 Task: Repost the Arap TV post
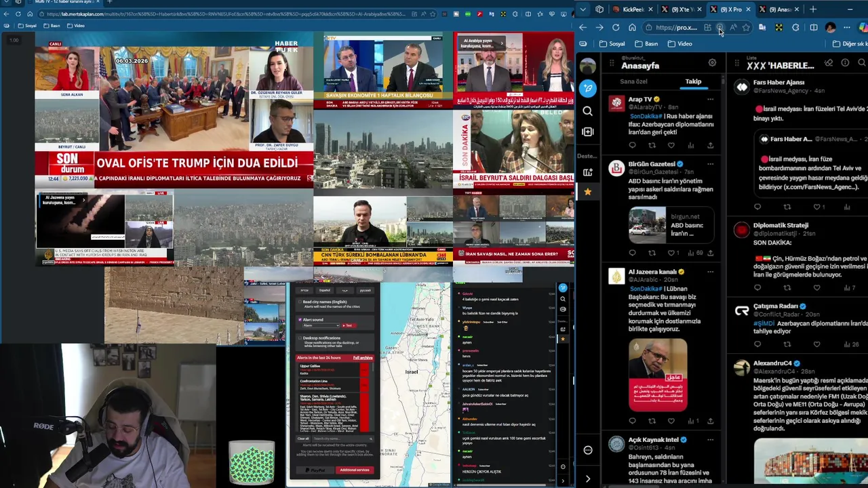click(x=652, y=145)
